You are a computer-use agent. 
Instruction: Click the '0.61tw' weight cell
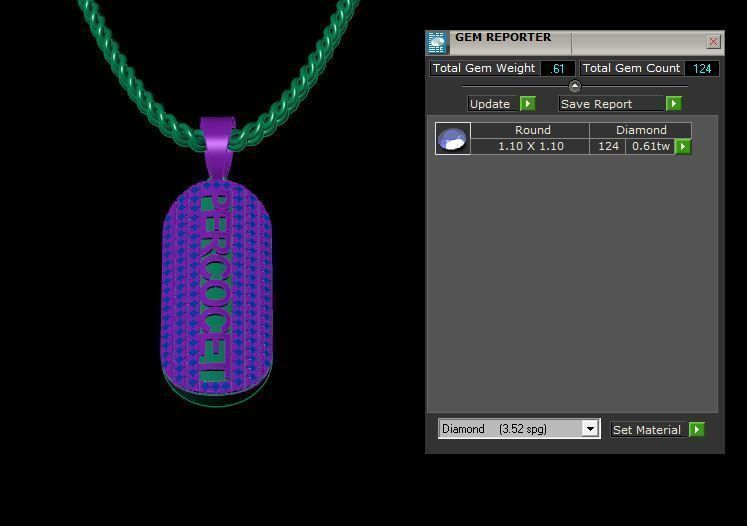[x=650, y=146]
